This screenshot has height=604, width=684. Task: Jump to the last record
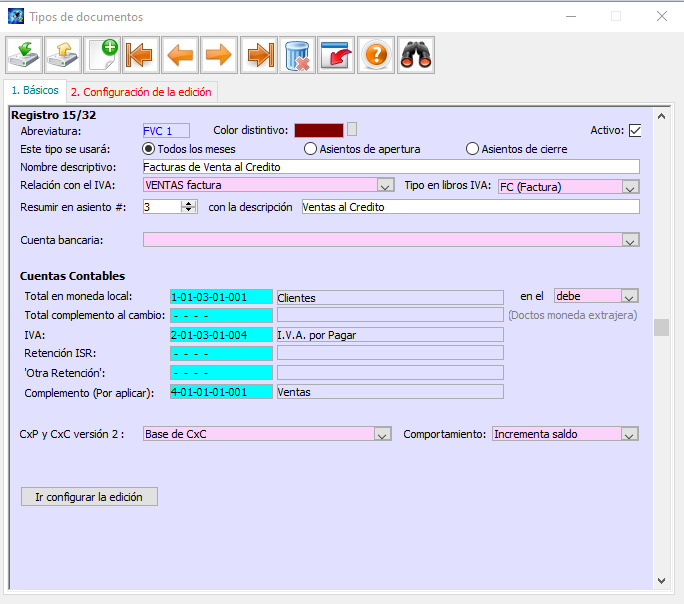click(x=259, y=55)
